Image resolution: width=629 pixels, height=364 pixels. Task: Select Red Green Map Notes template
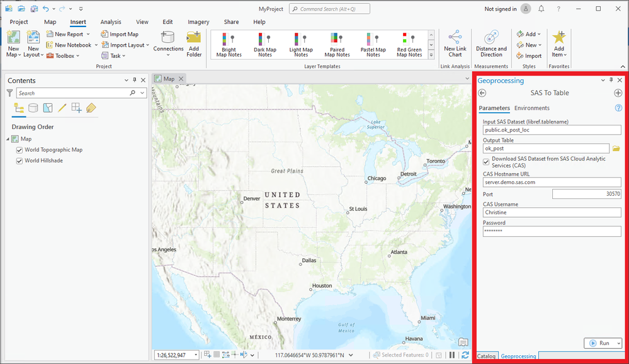[x=409, y=45]
